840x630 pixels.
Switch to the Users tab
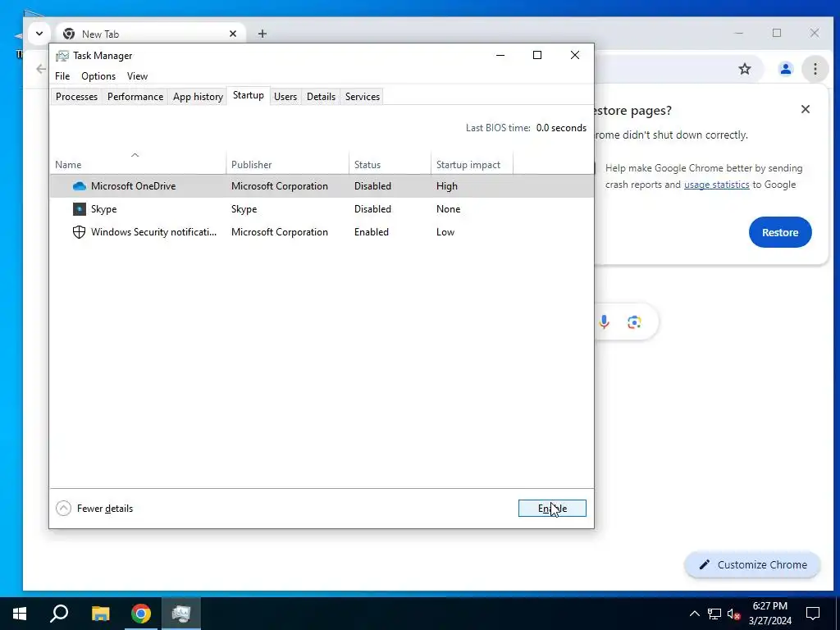click(285, 97)
